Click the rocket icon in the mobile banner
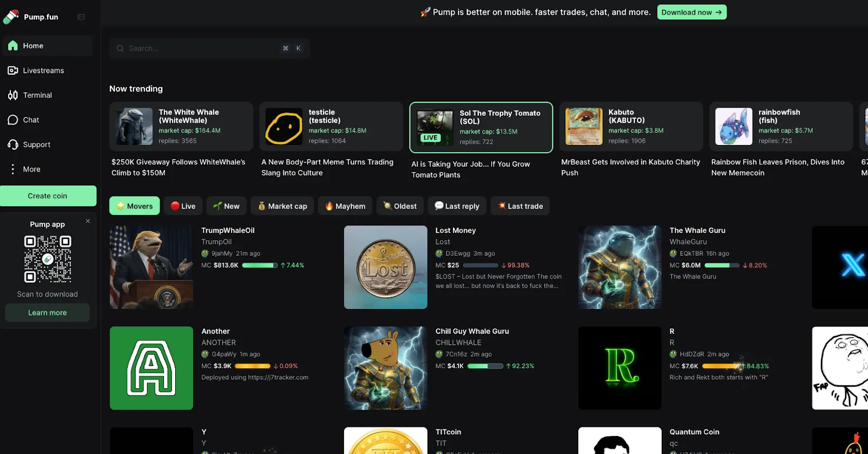 [x=425, y=12]
